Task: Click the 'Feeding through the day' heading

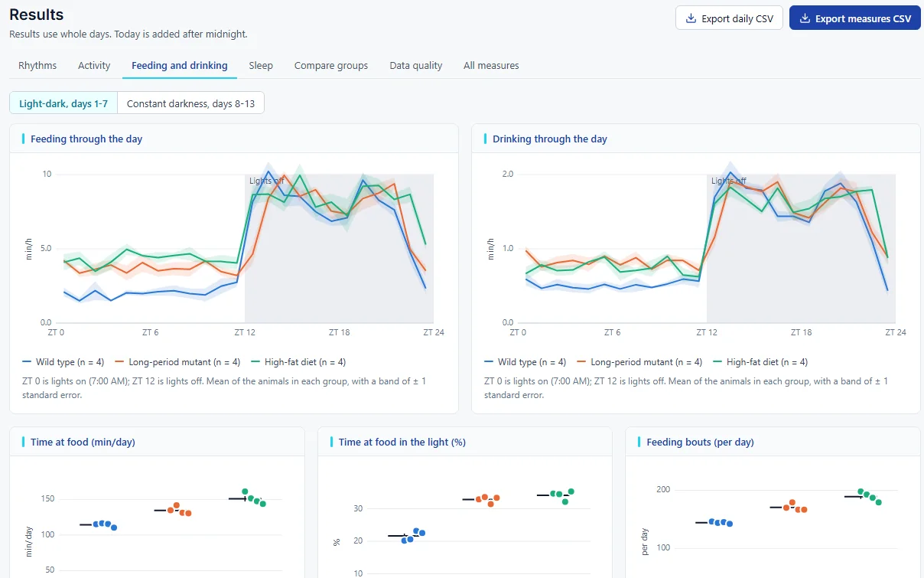Action: click(x=86, y=139)
